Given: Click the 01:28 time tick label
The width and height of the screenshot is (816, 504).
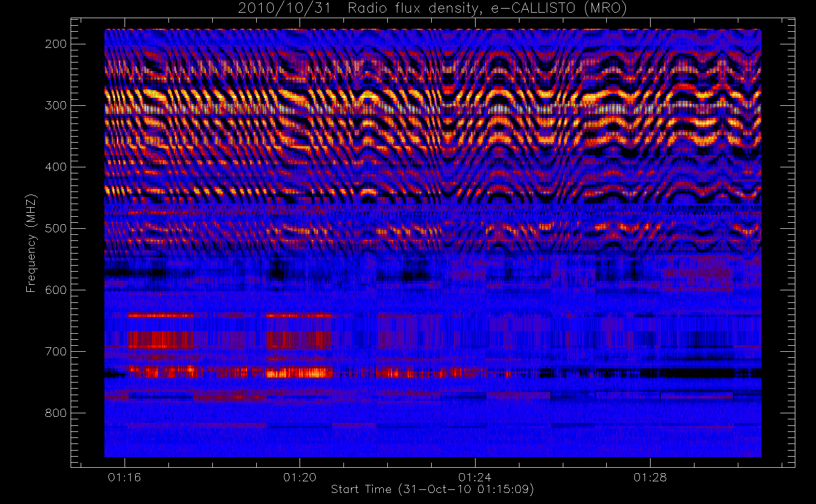Looking at the screenshot, I should coord(650,477).
